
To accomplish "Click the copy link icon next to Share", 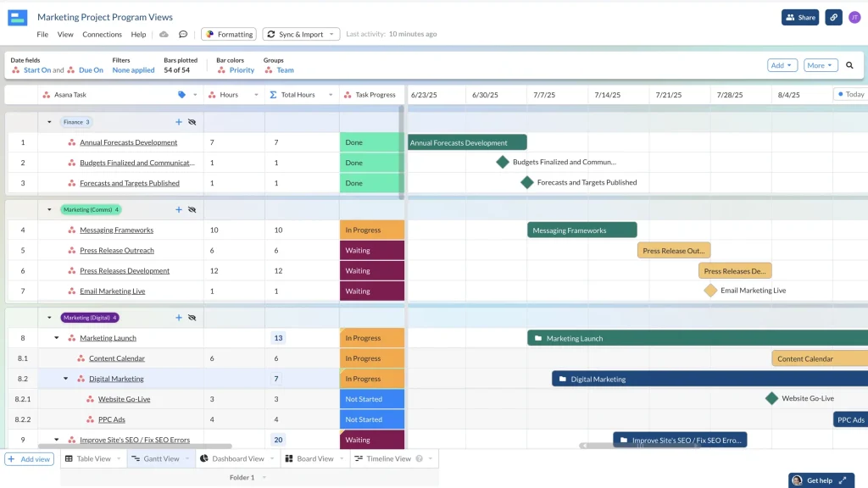I will (x=832, y=16).
